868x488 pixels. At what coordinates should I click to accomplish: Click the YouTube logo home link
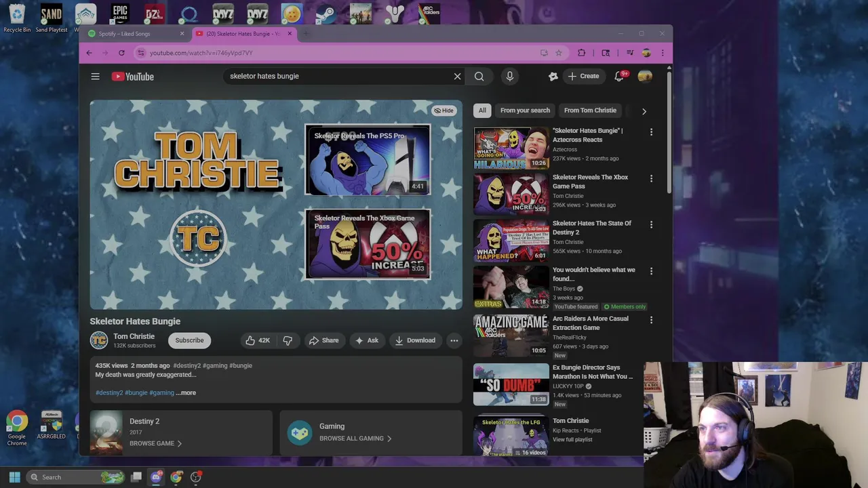pyautogui.click(x=133, y=77)
